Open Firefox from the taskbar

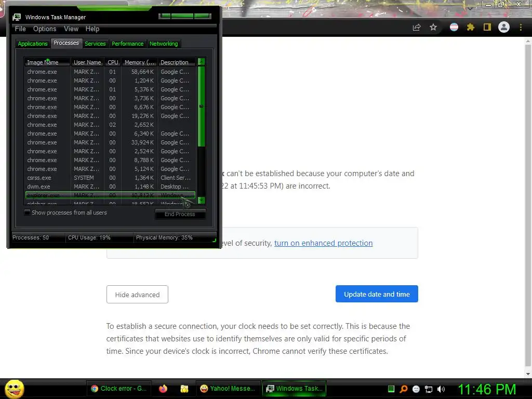point(163,389)
